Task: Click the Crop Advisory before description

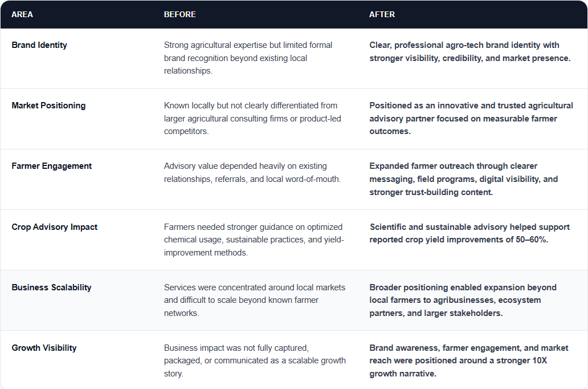Action: pyautogui.click(x=254, y=240)
